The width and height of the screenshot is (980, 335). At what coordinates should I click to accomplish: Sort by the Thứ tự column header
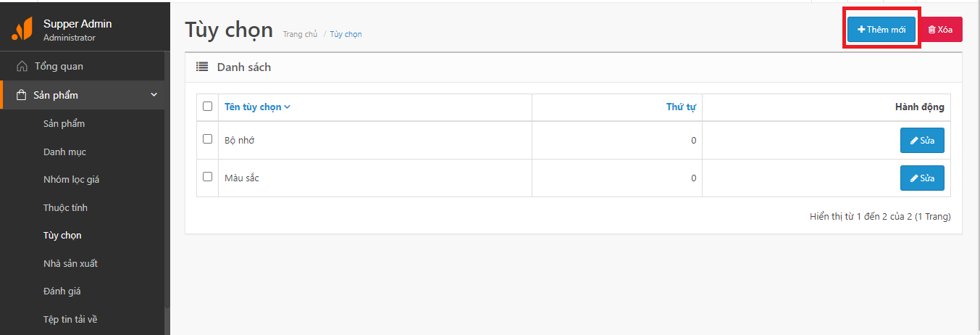[x=680, y=107]
